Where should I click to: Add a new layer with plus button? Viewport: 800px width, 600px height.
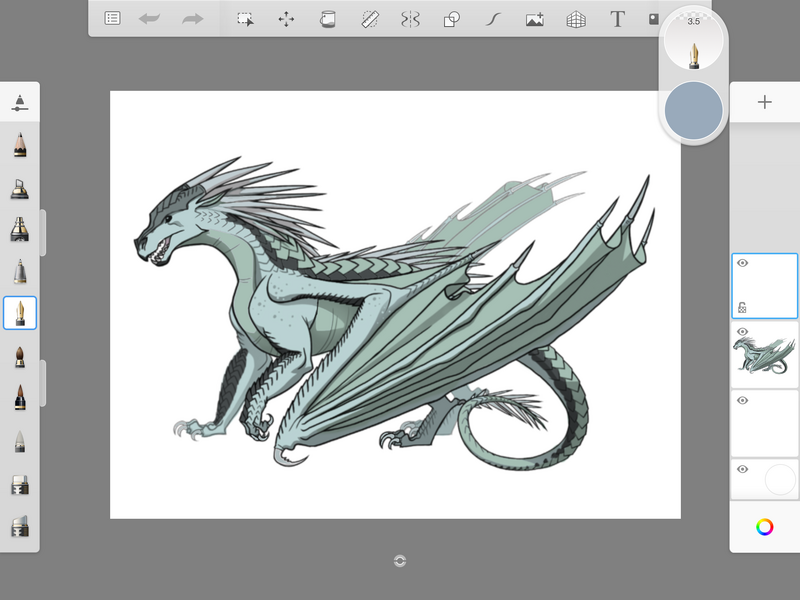(765, 102)
